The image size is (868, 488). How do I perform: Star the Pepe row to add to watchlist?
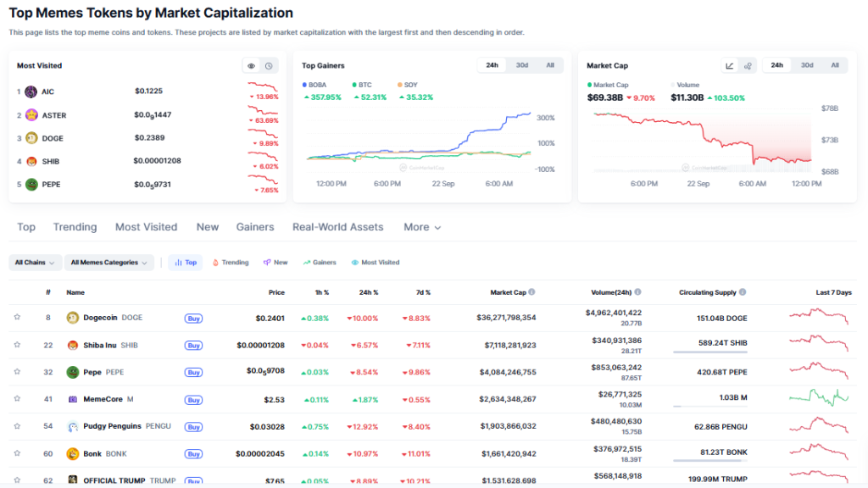pos(17,372)
